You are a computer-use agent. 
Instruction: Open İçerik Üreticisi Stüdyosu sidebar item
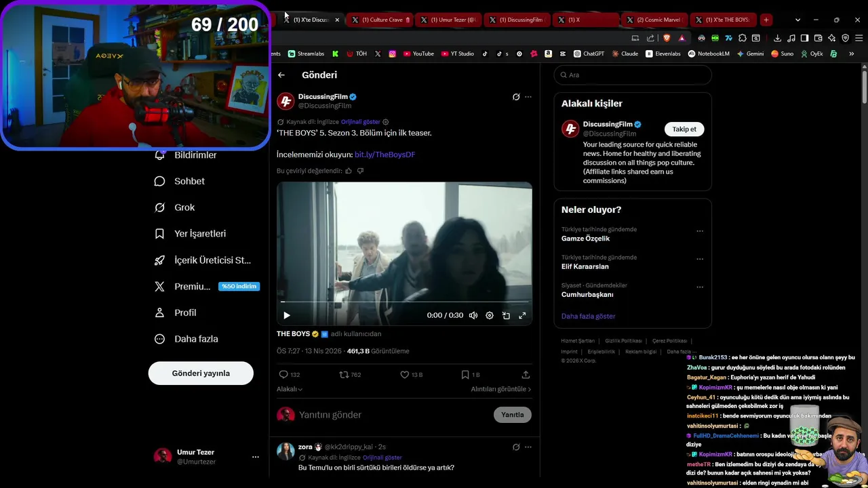coord(203,260)
